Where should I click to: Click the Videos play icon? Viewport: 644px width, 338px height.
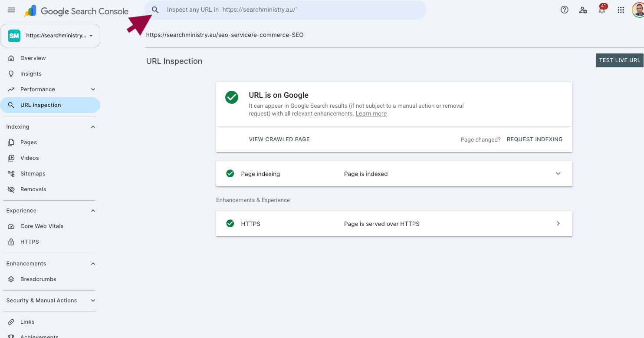click(x=11, y=158)
